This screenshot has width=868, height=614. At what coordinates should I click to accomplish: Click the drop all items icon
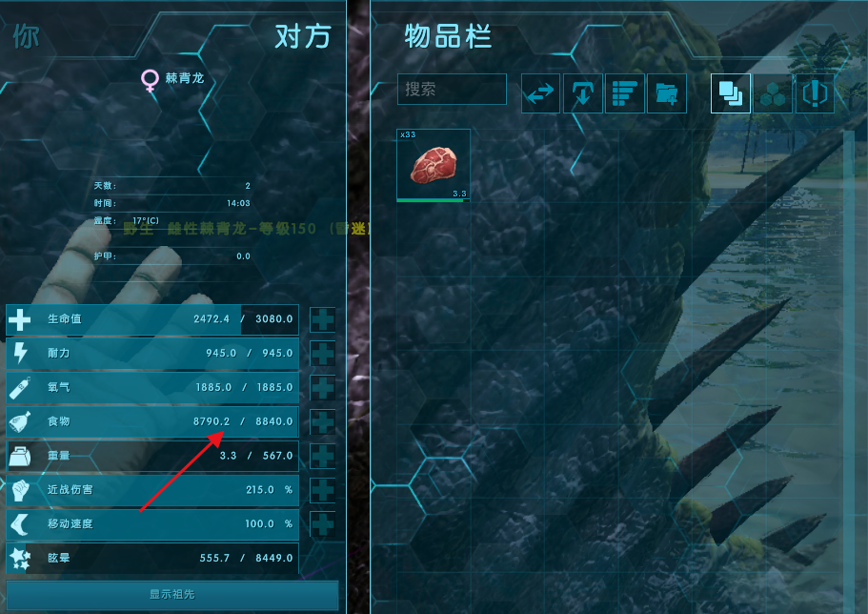tap(583, 93)
